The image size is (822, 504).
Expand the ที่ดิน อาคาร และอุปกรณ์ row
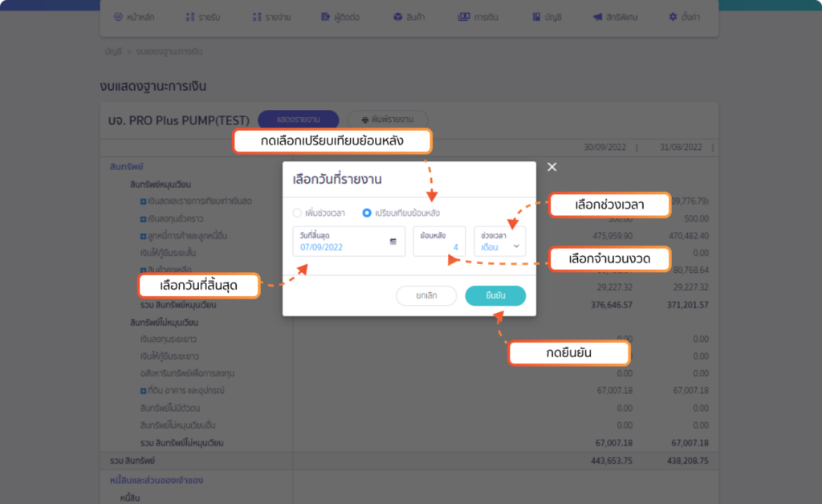143,391
